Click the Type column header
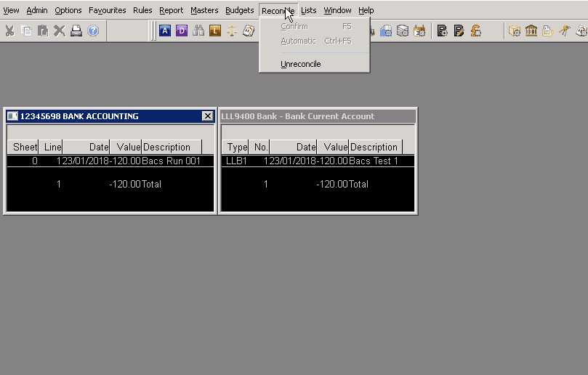The height and width of the screenshot is (375, 588). click(235, 147)
